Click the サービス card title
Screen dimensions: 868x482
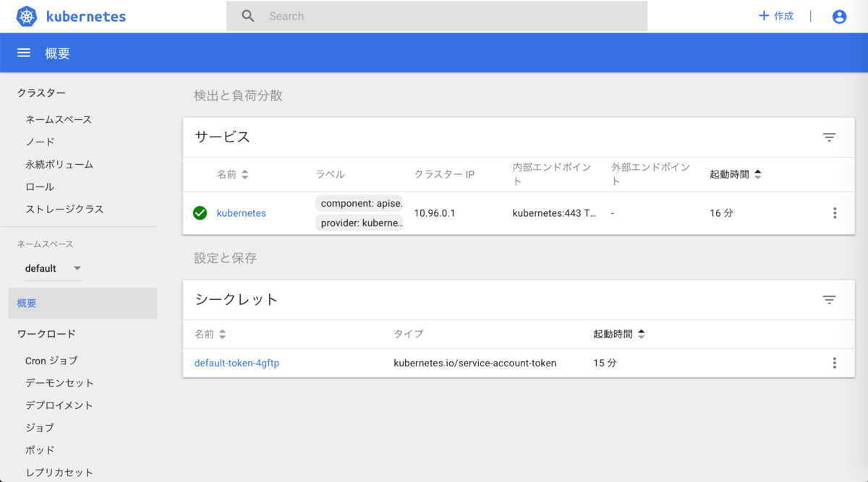pyautogui.click(x=223, y=137)
